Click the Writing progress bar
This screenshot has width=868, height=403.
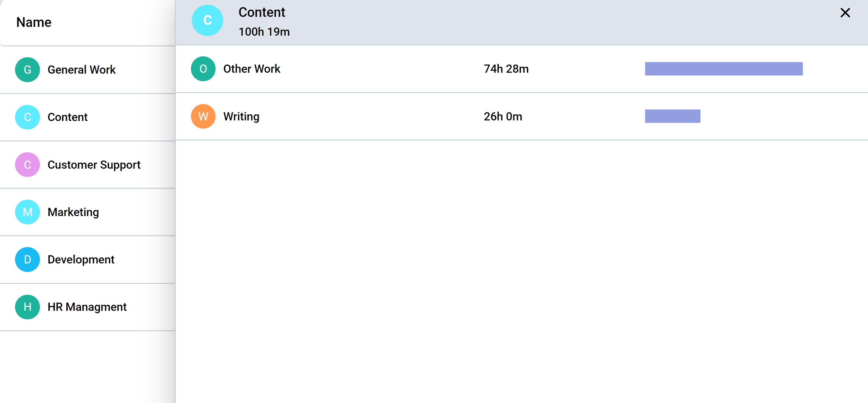(672, 116)
